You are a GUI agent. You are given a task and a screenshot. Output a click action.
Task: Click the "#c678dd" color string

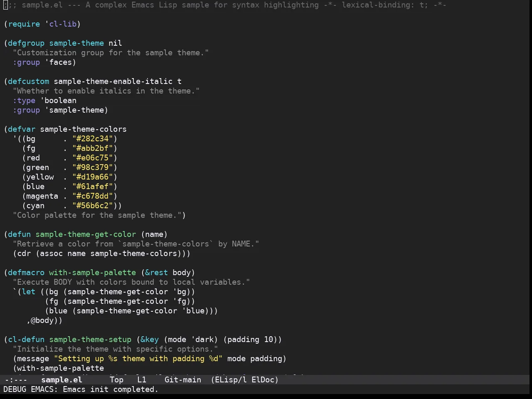click(x=93, y=196)
